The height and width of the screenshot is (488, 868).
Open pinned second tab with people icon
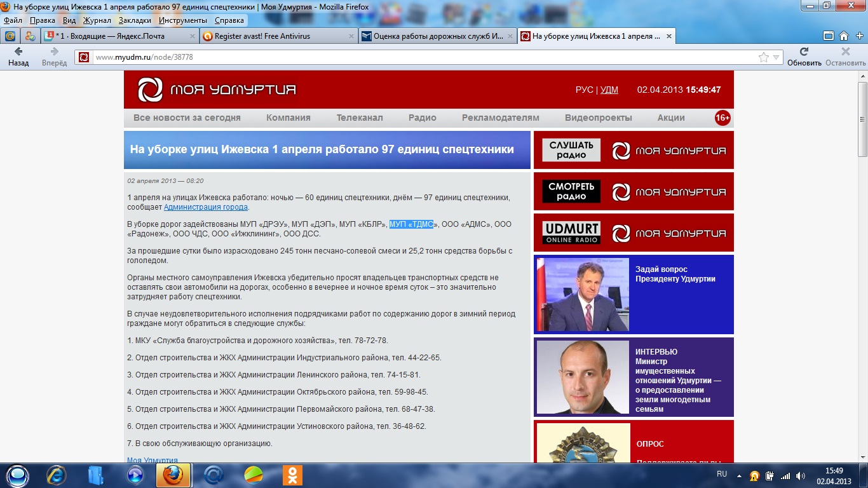(x=30, y=36)
